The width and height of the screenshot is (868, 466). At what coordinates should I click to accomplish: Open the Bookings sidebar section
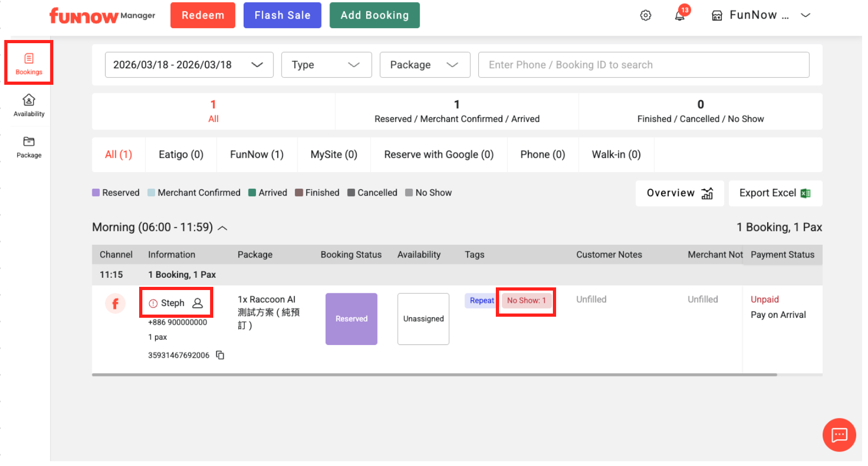(29, 63)
